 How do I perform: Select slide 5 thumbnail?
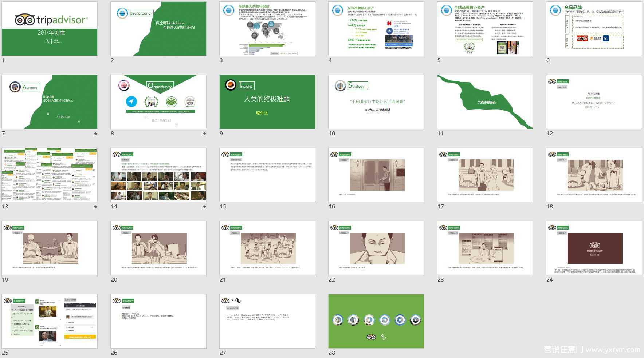point(485,29)
